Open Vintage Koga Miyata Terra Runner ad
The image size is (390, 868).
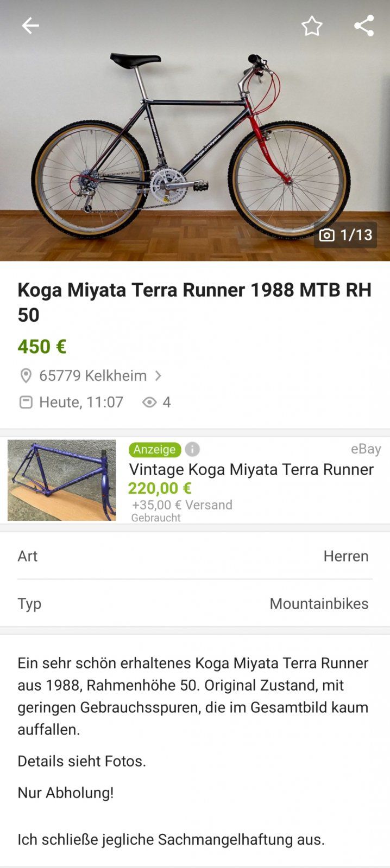coord(251,469)
